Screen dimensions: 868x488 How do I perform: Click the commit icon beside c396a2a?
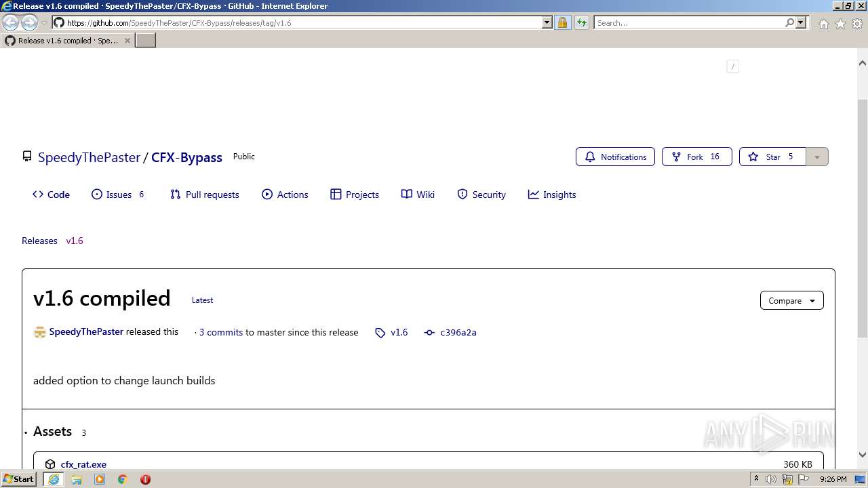point(429,333)
